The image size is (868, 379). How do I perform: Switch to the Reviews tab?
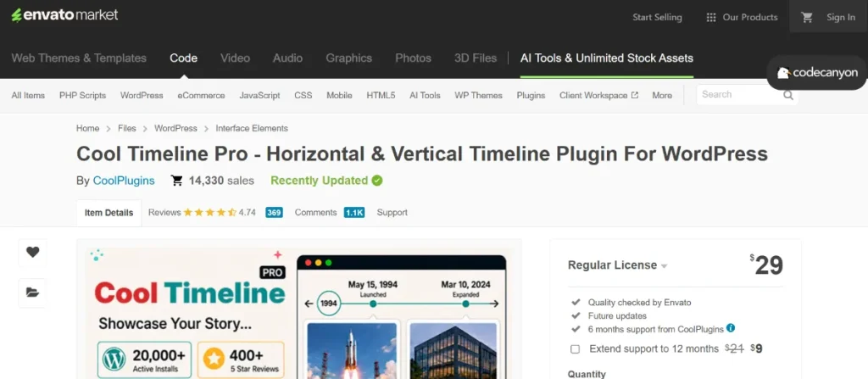click(x=164, y=212)
